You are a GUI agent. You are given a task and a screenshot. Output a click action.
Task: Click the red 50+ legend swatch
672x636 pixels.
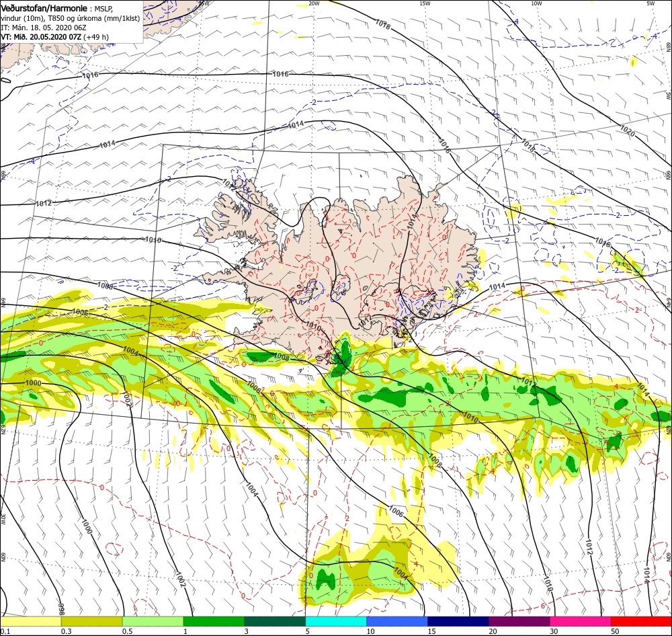coord(642,621)
